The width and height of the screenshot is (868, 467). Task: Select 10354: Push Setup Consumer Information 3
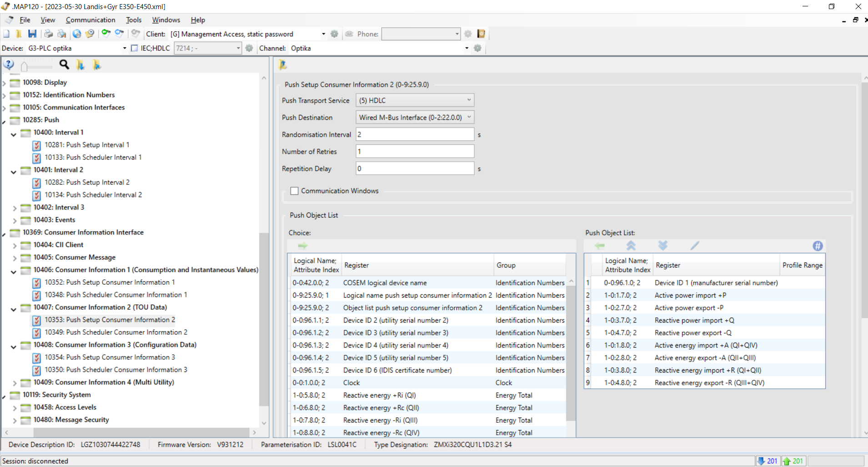coord(110,358)
